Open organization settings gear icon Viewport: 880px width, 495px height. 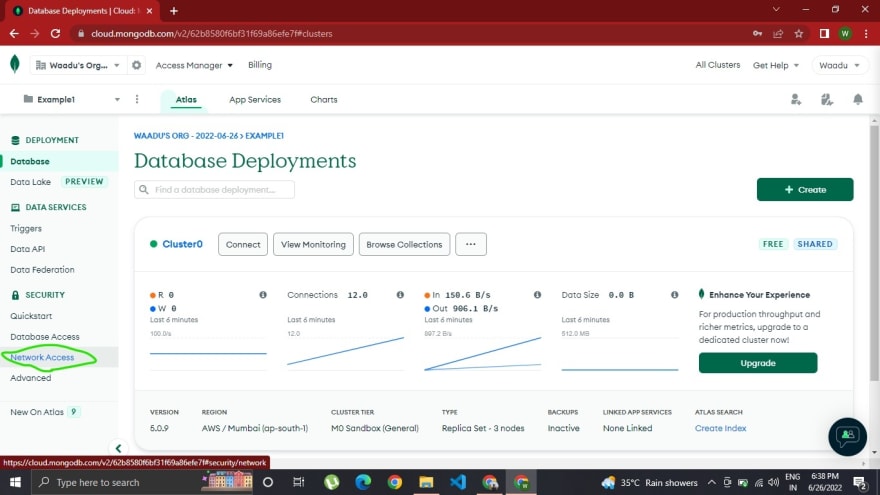(136, 65)
